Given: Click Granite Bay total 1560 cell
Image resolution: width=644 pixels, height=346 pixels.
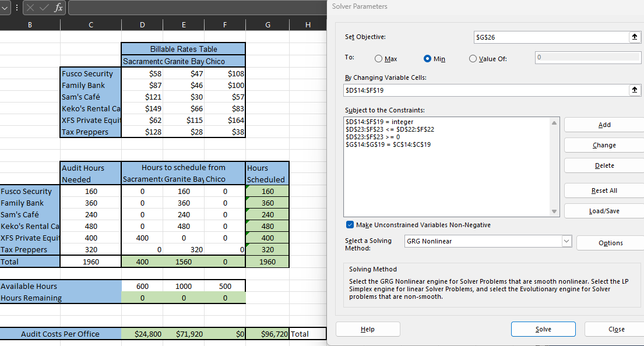Looking at the screenshot, I should click(x=184, y=262).
